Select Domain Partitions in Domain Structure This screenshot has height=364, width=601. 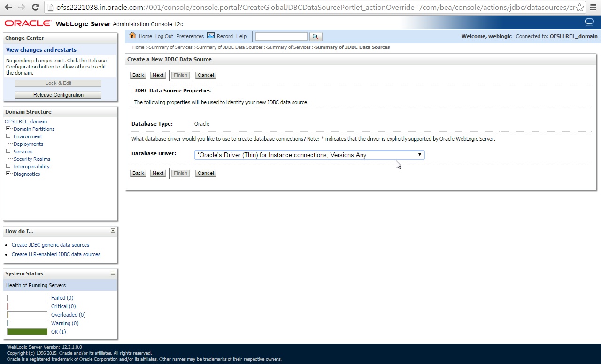(x=34, y=129)
